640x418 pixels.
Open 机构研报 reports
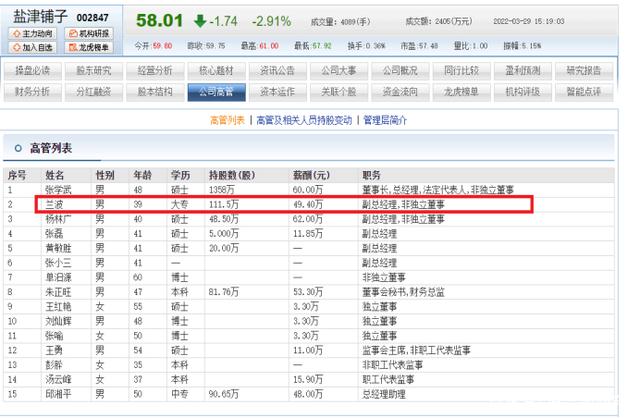[89, 33]
